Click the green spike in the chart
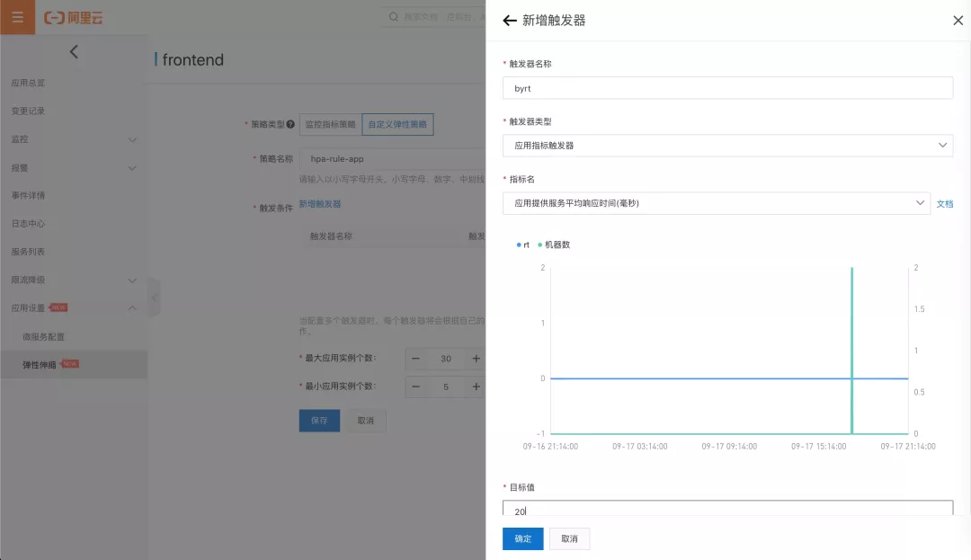Image resolution: width=971 pixels, height=560 pixels. [x=852, y=351]
